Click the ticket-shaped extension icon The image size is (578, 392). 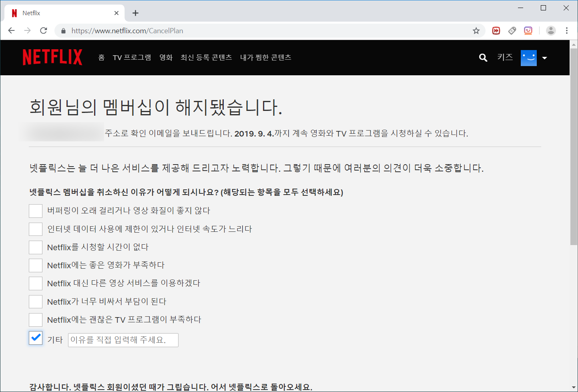(x=512, y=30)
